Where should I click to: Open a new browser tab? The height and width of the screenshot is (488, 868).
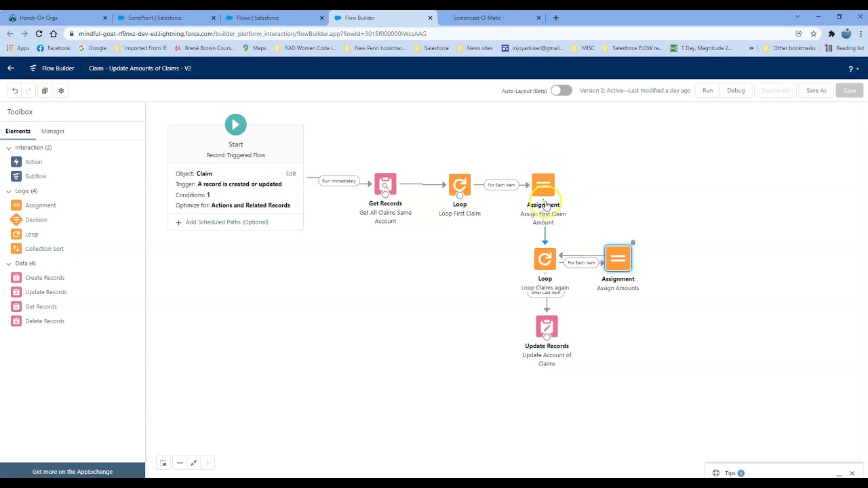pos(556,18)
